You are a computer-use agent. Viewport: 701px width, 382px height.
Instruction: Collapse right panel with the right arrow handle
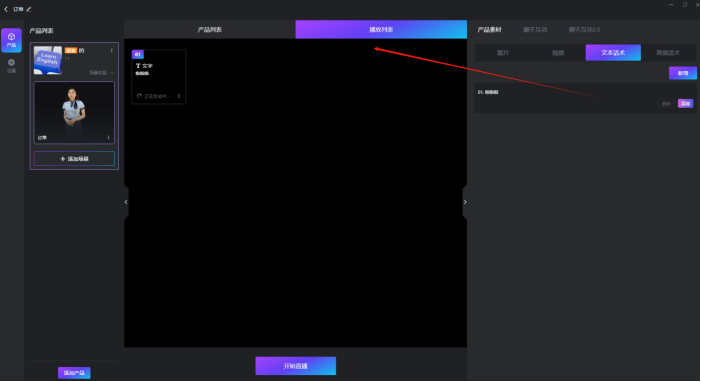465,202
